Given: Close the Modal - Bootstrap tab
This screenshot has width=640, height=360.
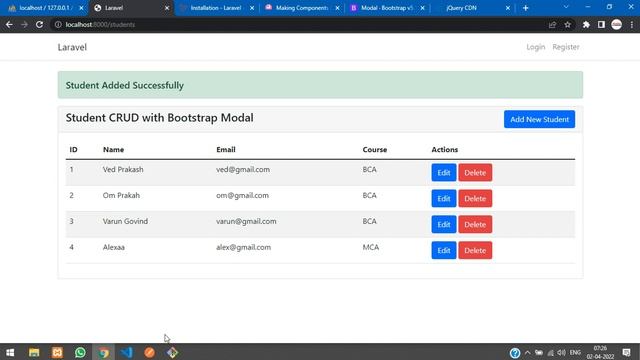Looking at the screenshot, I should click(422, 8).
